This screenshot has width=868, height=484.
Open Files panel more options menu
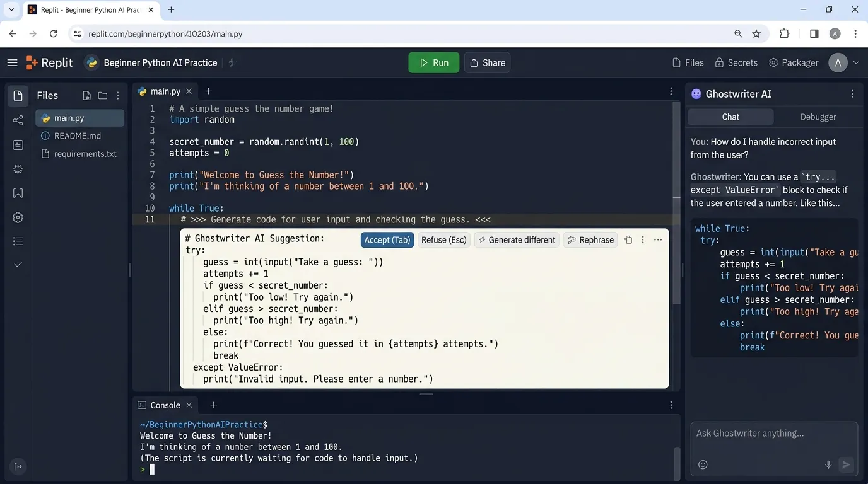pyautogui.click(x=118, y=96)
